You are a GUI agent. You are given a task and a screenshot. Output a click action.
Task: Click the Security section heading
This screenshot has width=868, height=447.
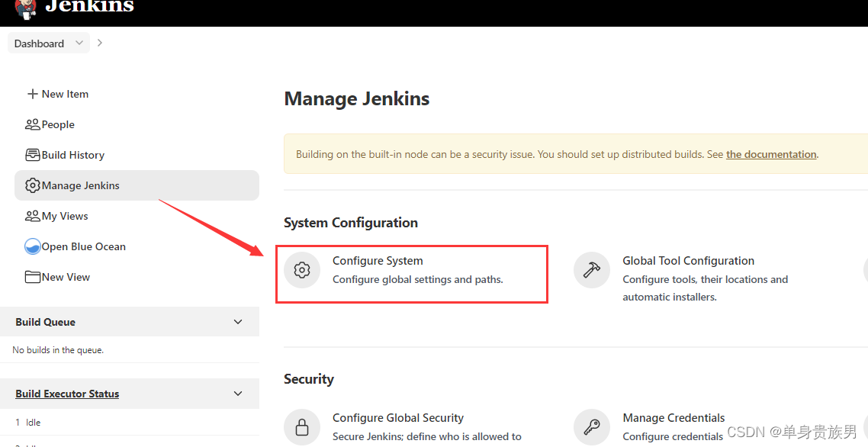[x=309, y=379]
